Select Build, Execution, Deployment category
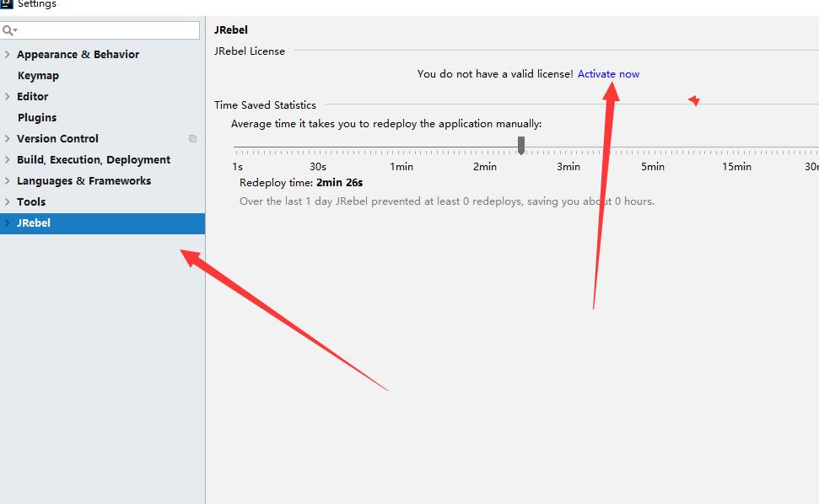Viewport: 819px width, 504px height. point(94,159)
